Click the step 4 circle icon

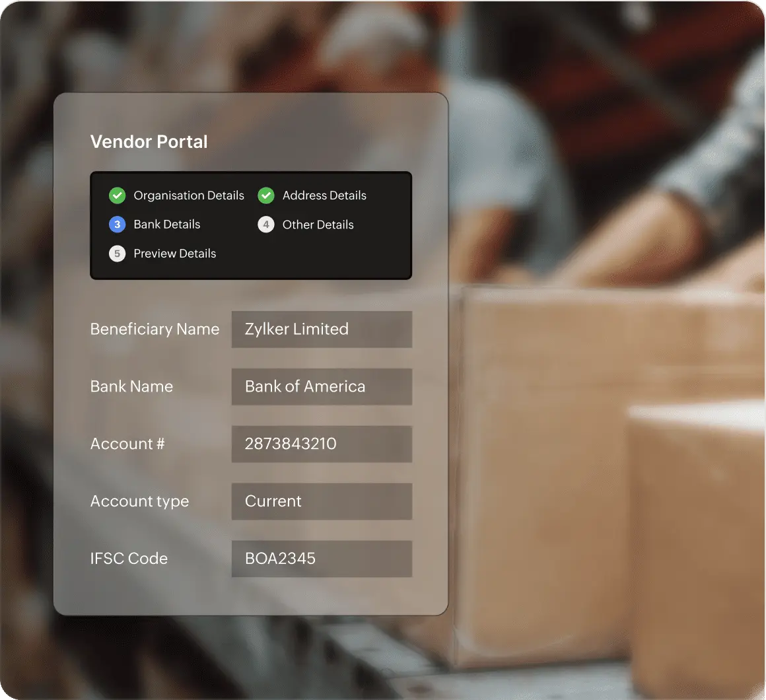266,225
